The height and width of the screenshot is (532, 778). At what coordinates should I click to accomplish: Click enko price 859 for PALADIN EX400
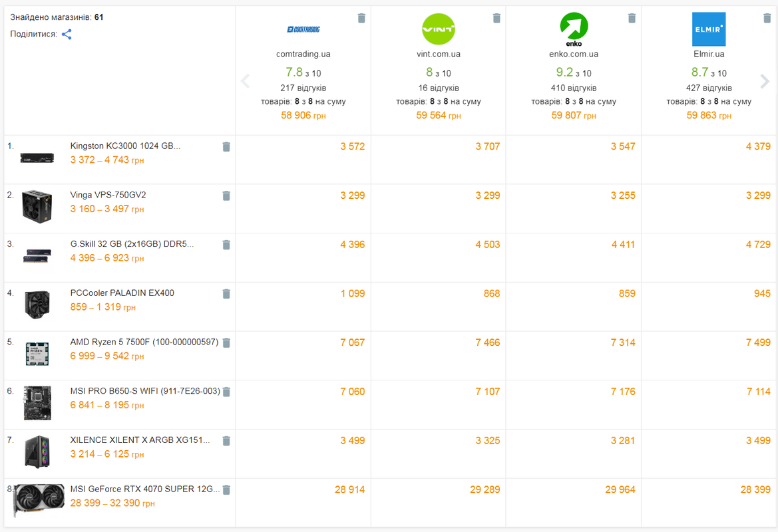click(x=627, y=293)
